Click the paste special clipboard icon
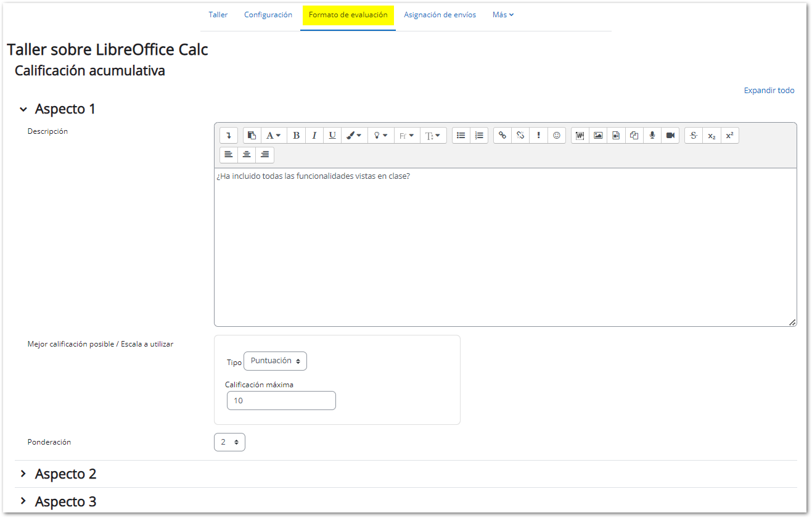This screenshot has width=812, height=518. (252, 136)
